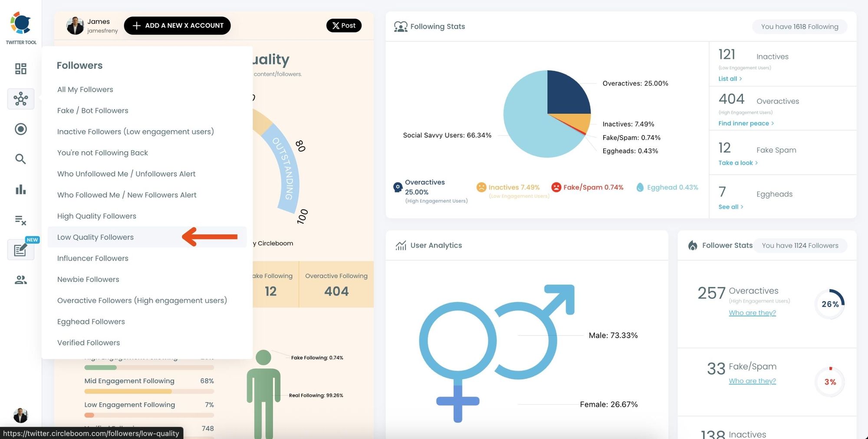Click Who are they under Overactives
The height and width of the screenshot is (439, 868).
pyautogui.click(x=752, y=313)
